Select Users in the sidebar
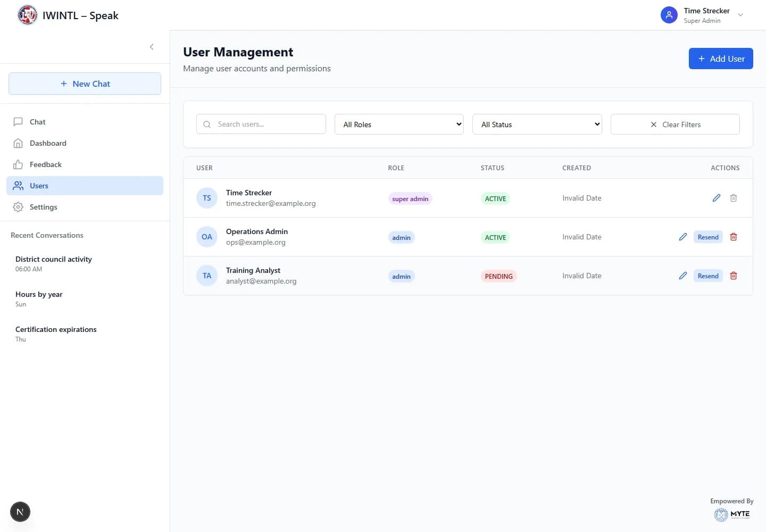The image size is (766, 532). 85,186
